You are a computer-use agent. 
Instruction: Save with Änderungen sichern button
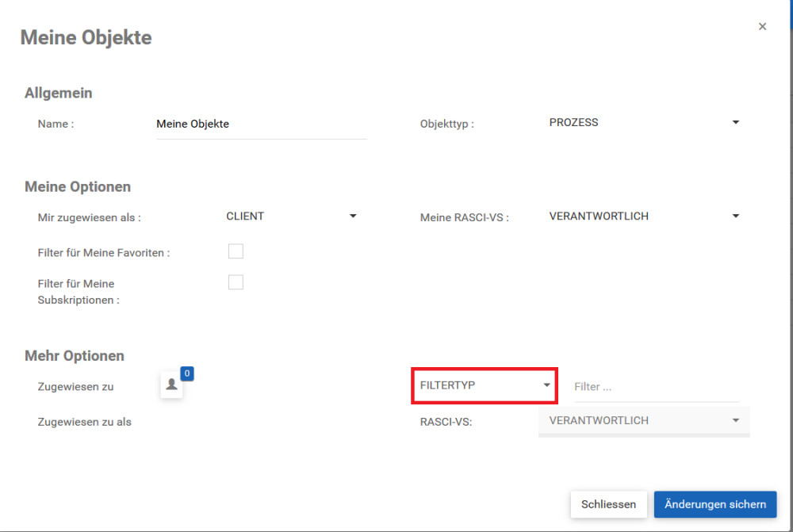click(715, 504)
